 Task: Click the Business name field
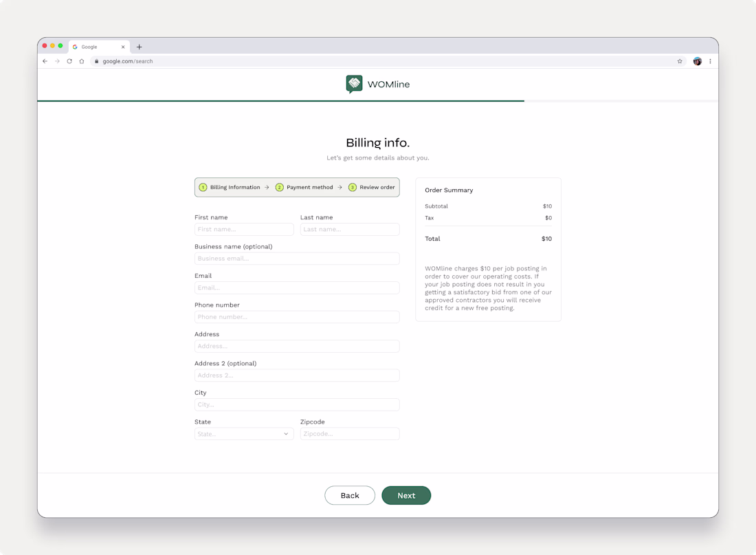pos(297,258)
